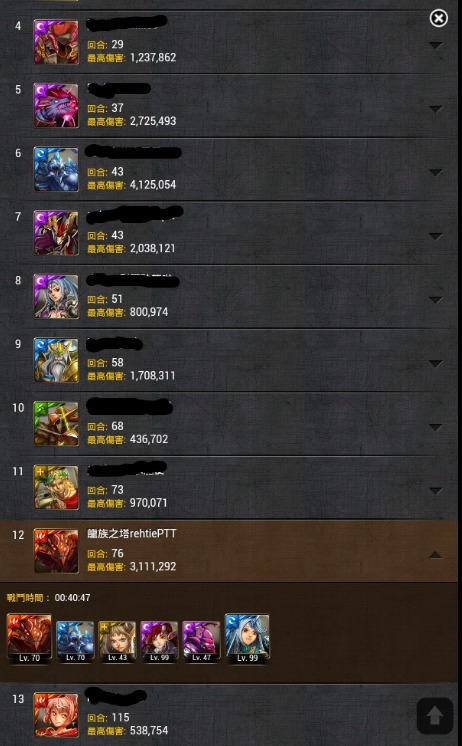
Task: Select rank 10 green warrior avatar
Action: coord(56,423)
